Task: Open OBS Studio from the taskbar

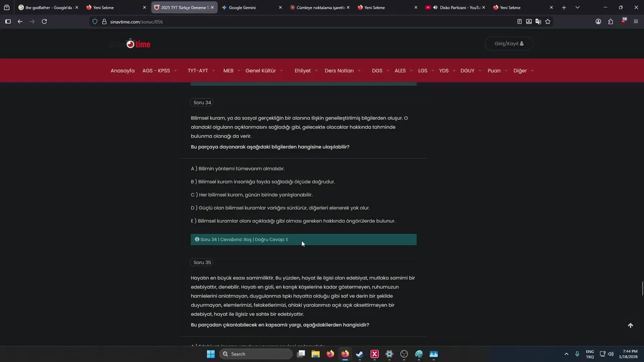Action: [x=404, y=354]
